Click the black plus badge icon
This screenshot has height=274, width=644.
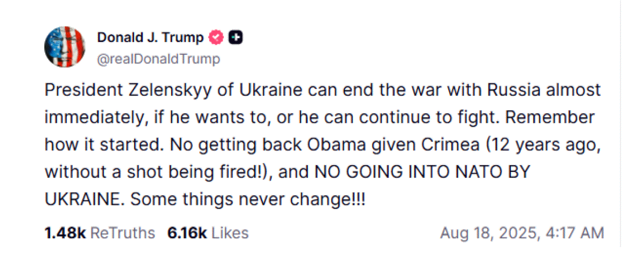(x=236, y=38)
